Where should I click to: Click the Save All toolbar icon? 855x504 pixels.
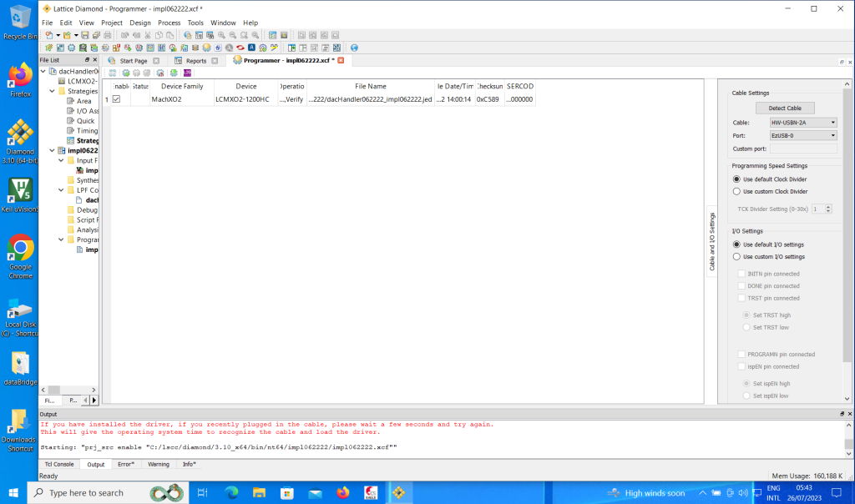click(x=96, y=35)
